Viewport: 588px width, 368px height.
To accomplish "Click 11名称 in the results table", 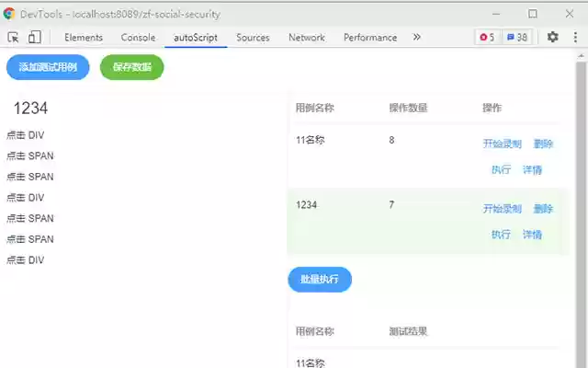I will (311, 363).
